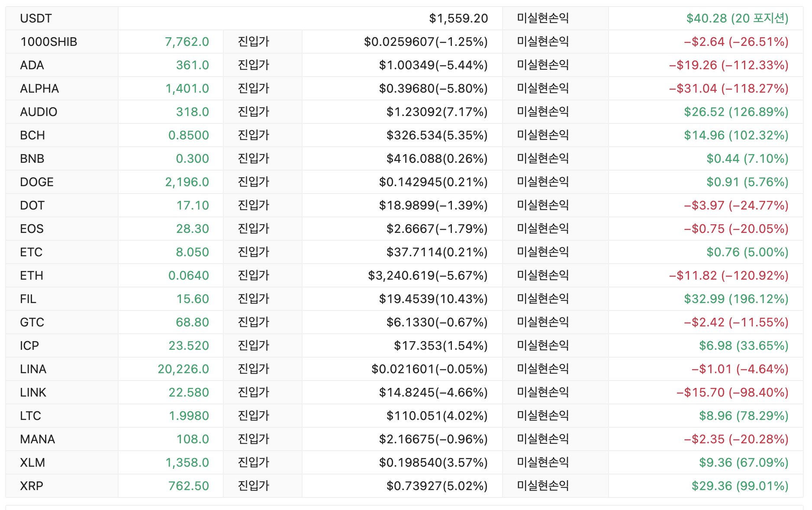Click ETC profit $0.76 (5.00%)

pyautogui.click(x=747, y=252)
